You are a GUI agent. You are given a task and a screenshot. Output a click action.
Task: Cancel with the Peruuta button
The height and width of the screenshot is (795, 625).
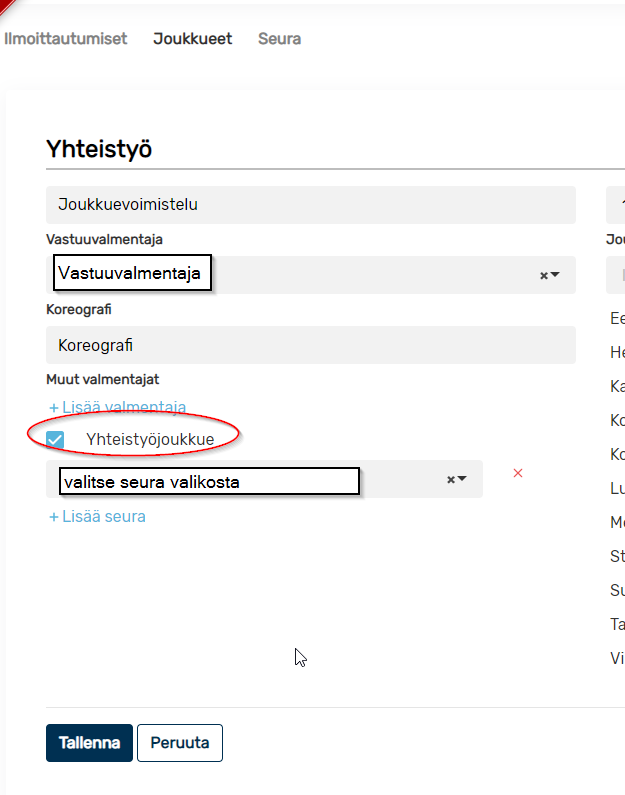point(180,743)
